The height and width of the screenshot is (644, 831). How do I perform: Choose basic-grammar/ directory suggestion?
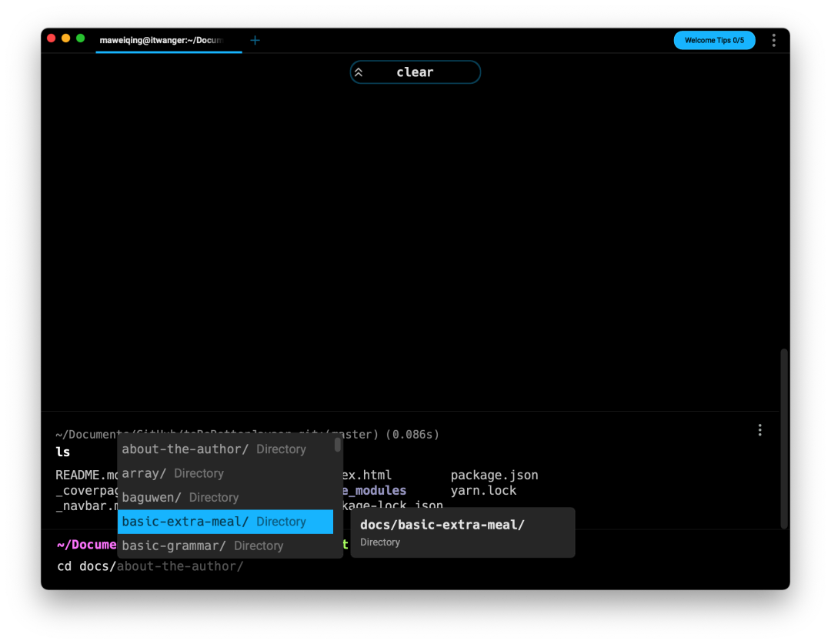pyautogui.click(x=225, y=546)
